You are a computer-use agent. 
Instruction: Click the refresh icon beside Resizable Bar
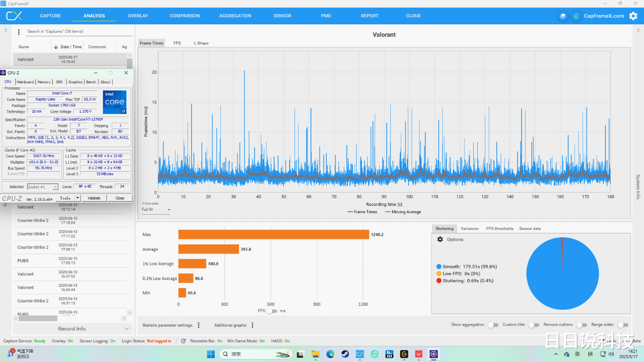[x=184, y=341]
